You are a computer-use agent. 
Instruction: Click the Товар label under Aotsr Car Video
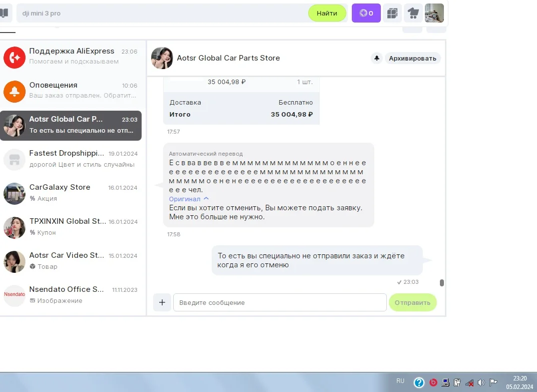44,266
